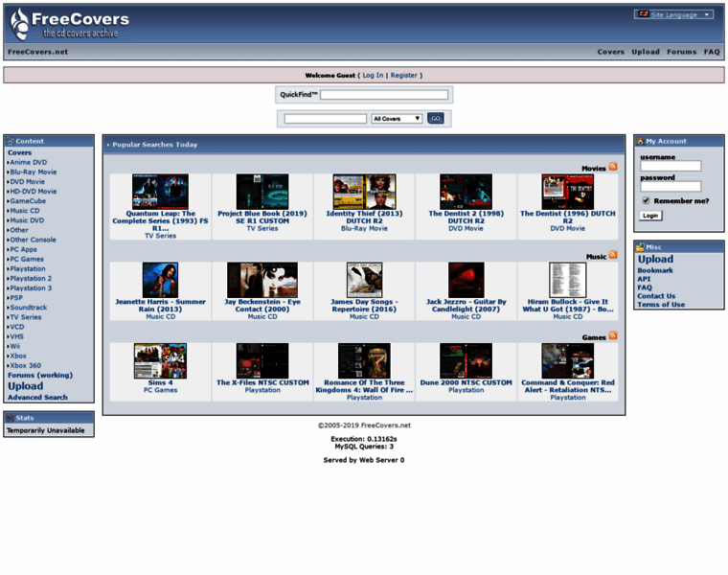Viewport: 728px width, 575px height.
Task: Open the Covers menu in top navigation
Action: click(610, 52)
